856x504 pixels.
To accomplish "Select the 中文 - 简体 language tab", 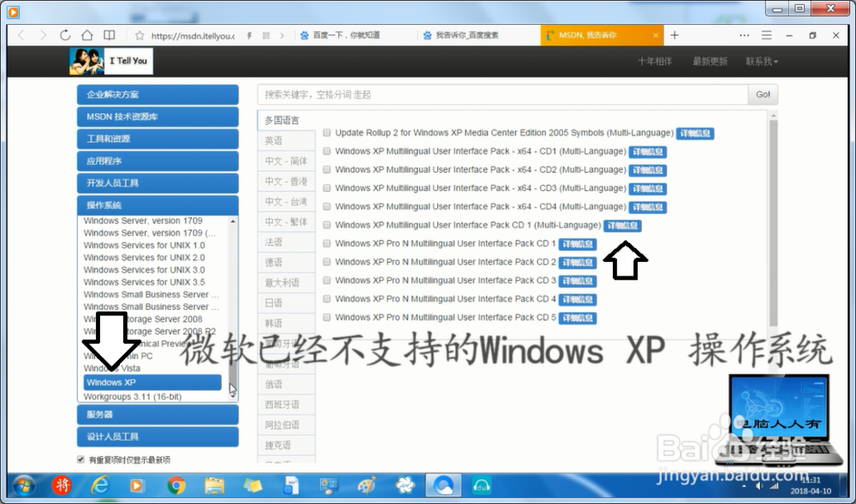I will coord(286,161).
